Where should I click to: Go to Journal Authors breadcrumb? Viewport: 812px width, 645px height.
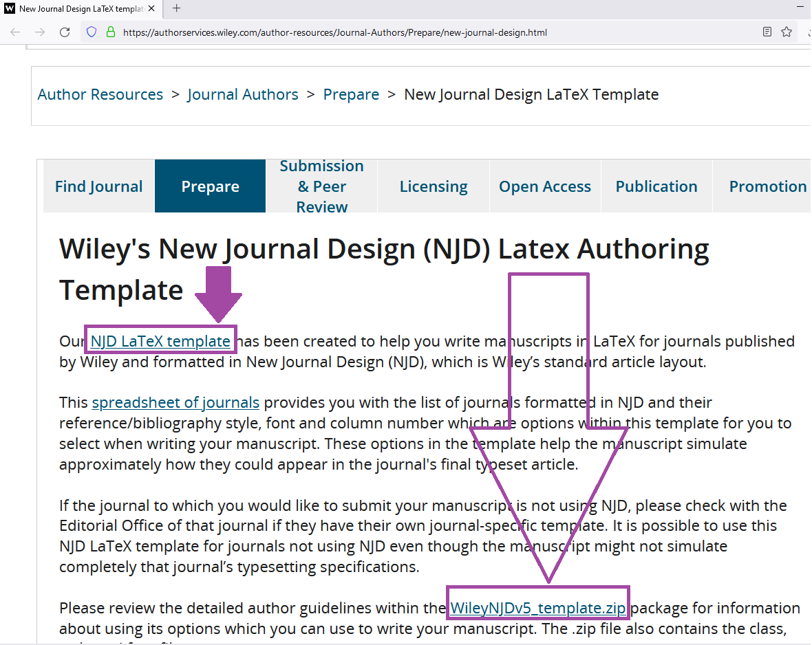[243, 94]
